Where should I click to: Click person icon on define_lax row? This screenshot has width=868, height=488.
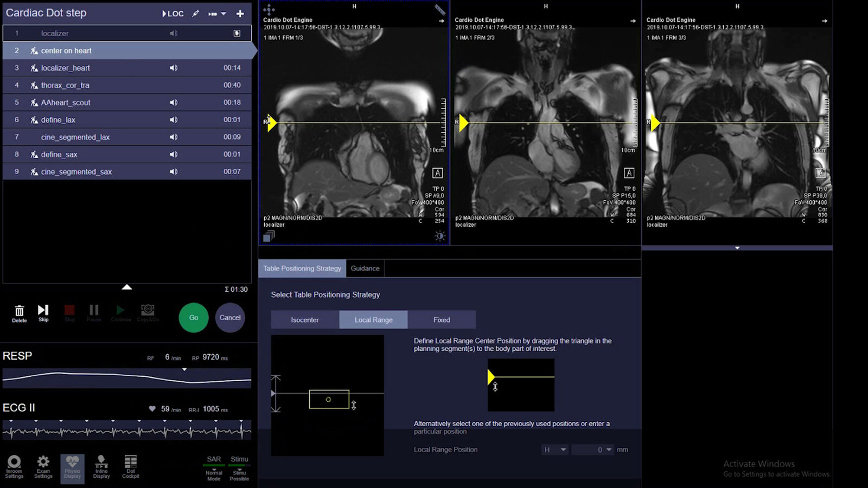pyautogui.click(x=34, y=120)
